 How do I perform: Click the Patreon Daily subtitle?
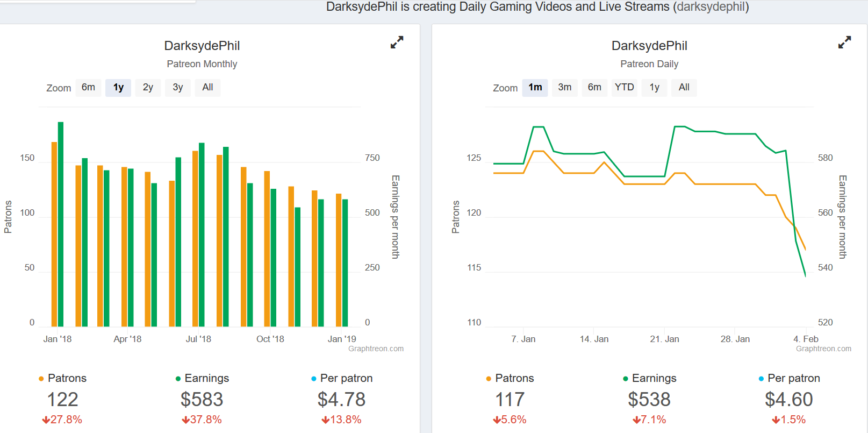point(649,64)
